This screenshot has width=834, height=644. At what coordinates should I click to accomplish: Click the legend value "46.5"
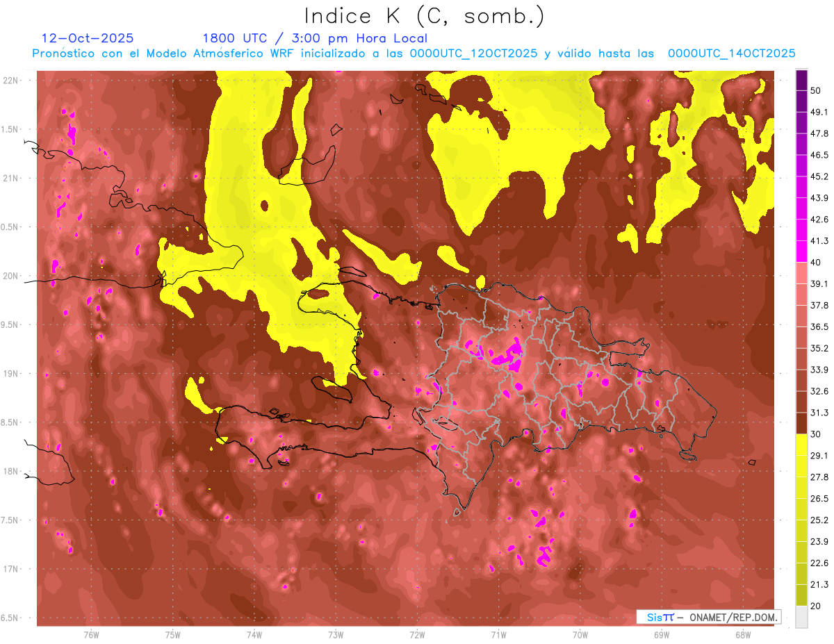[820, 155]
